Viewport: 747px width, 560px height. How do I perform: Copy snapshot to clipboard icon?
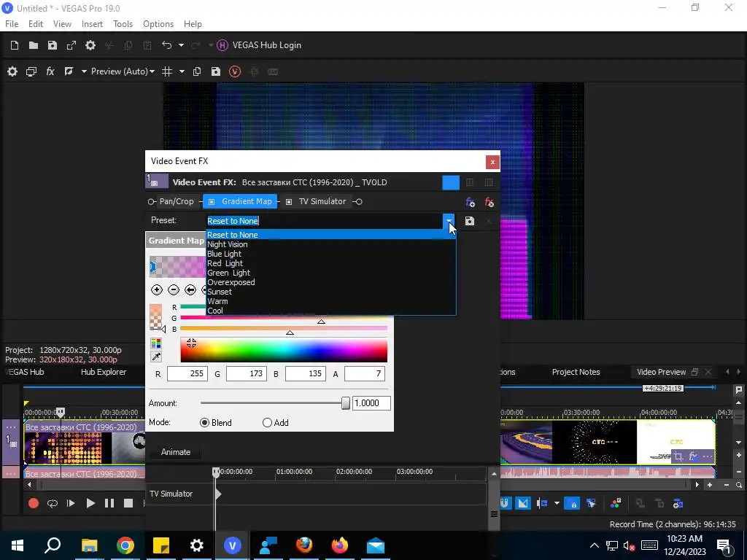tap(197, 71)
